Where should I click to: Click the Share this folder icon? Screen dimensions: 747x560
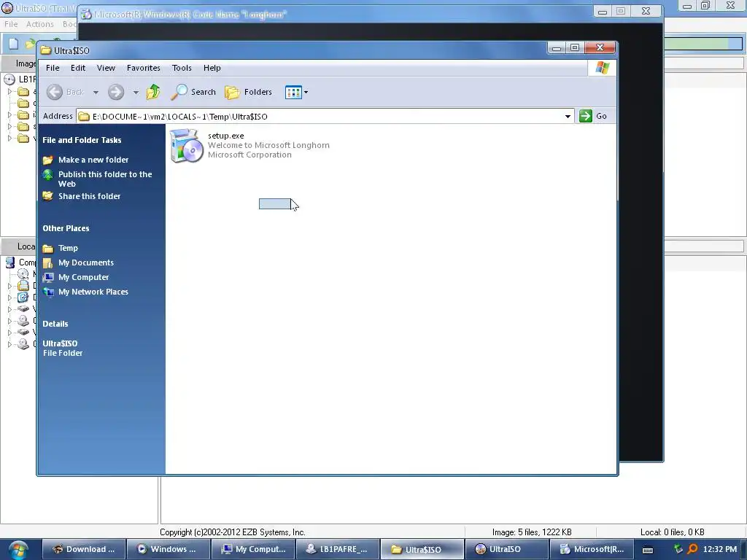click(47, 196)
